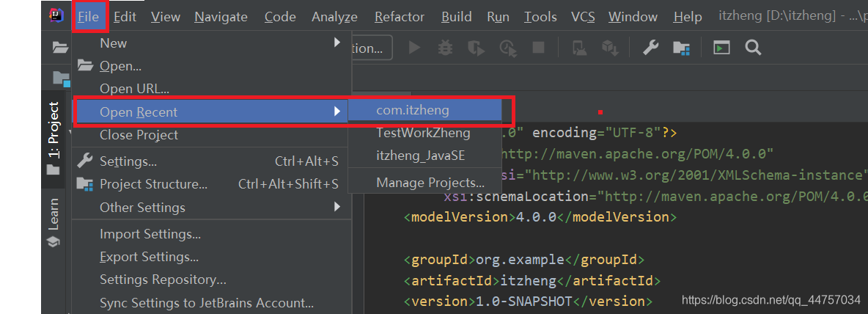
Task: Open recent project TestWorkZheng
Action: pos(425,133)
